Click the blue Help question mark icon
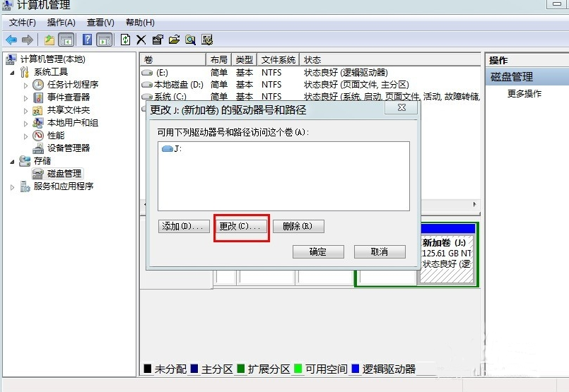 point(88,40)
